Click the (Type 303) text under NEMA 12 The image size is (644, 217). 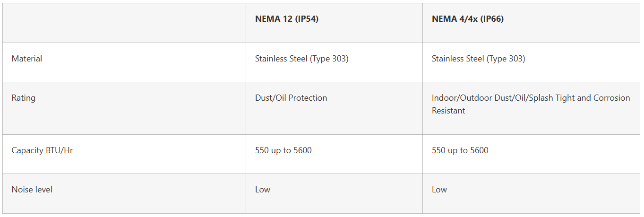pyautogui.click(x=329, y=59)
